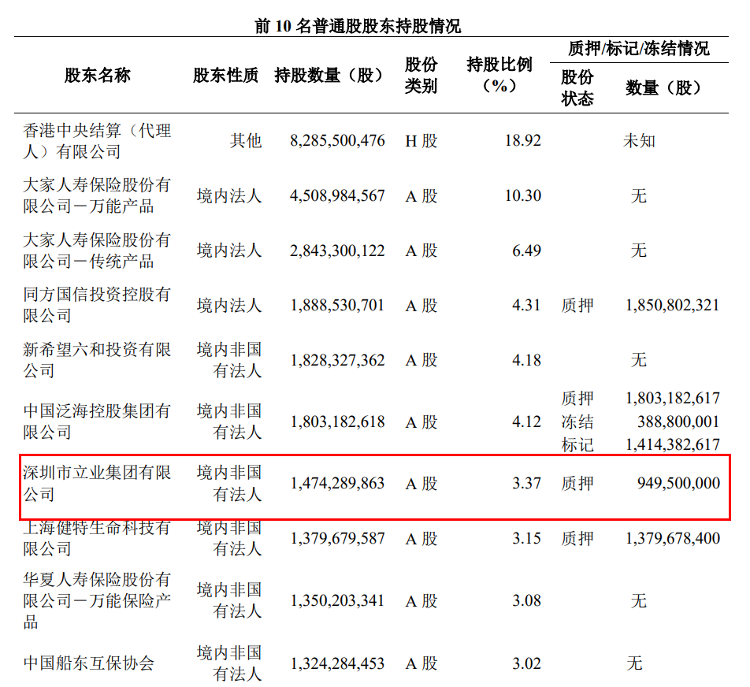The width and height of the screenshot is (750, 687).
Task: Click holding percentage 3.08
Action: pyautogui.click(x=527, y=600)
